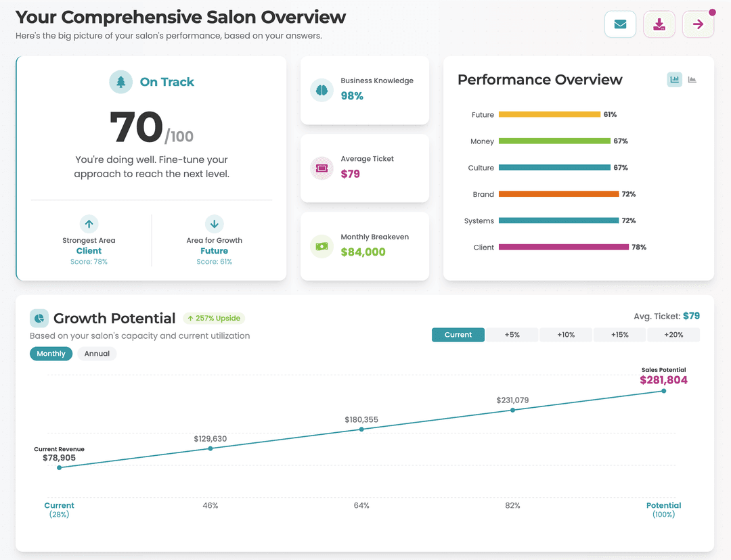The width and height of the screenshot is (731, 560).
Task: Select the +15% ticket increase option
Action: [619, 335]
